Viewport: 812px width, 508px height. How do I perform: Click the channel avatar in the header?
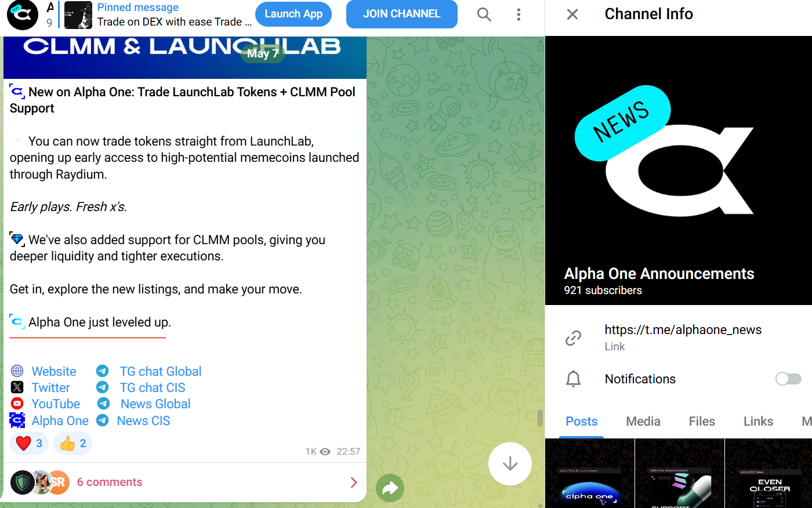(x=23, y=14)
